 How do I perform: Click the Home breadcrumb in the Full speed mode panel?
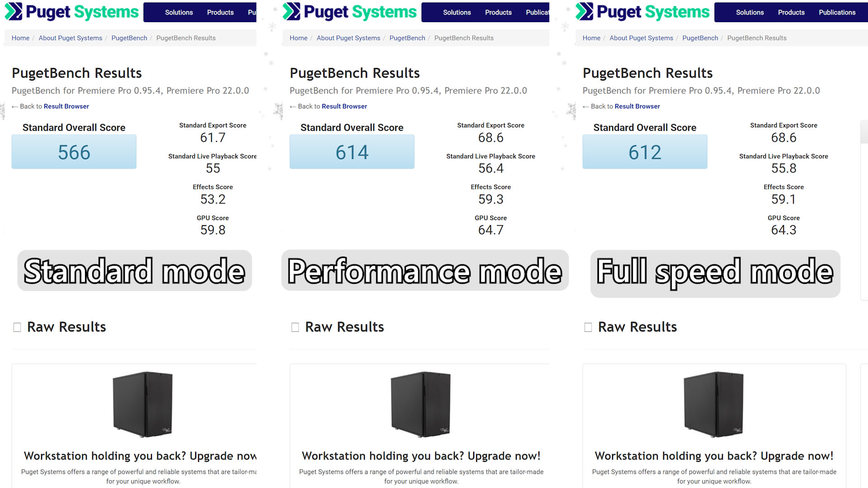tap(591, 38)
